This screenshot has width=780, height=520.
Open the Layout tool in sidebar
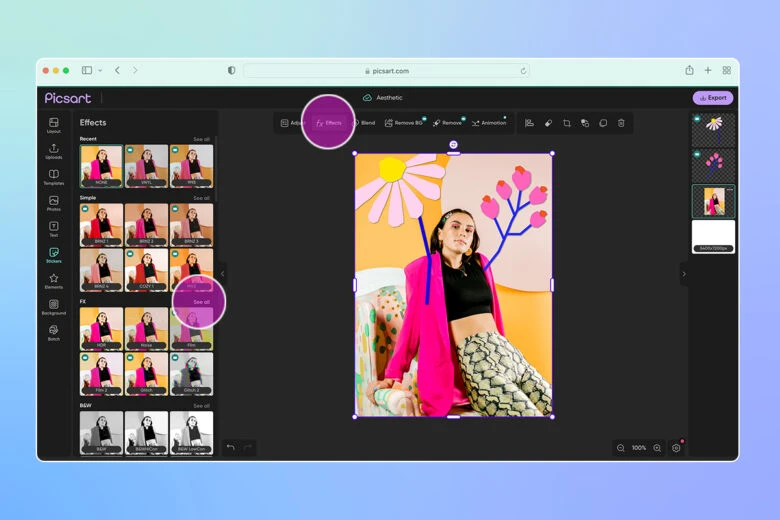[53, 125]
